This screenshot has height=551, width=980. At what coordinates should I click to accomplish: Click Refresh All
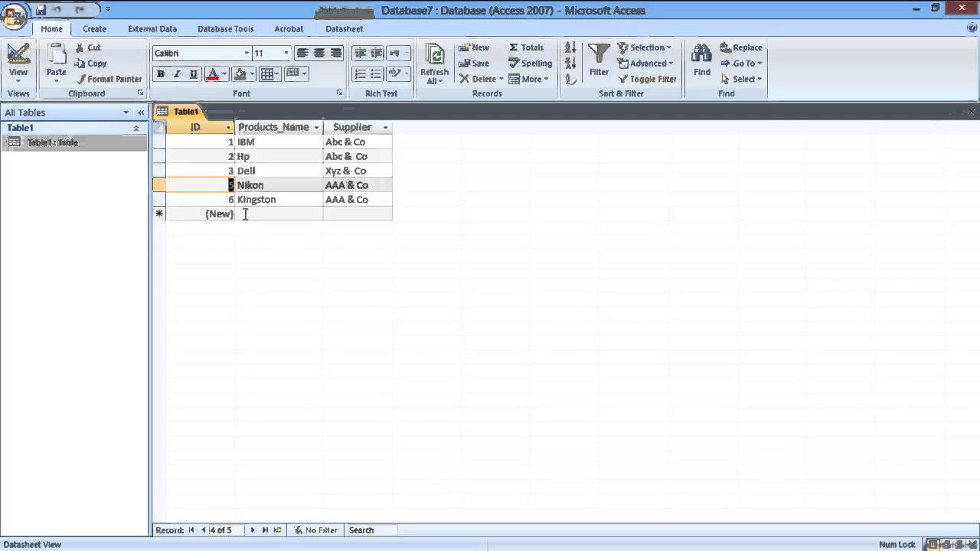click(x=434, y=64)
